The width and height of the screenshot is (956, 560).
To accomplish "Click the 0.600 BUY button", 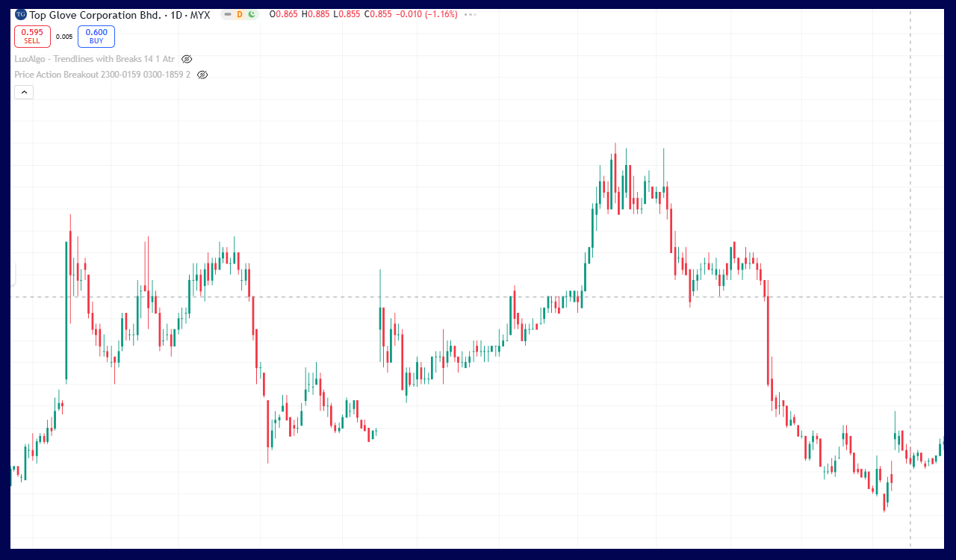I will tap(96, 36).
